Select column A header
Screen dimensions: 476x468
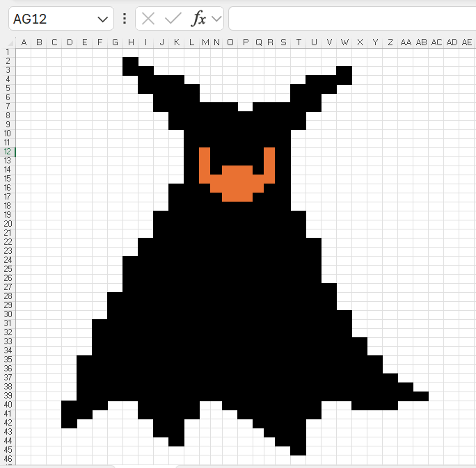pyautogui.click(x=24, y=42)
